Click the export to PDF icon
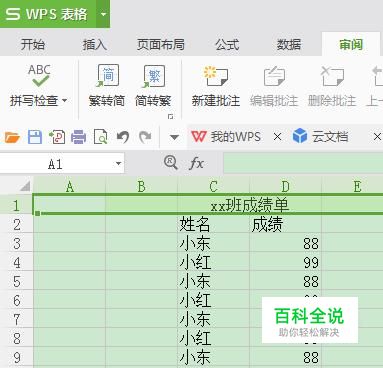Image resolution: width=383 pixels, height=368 pixels. coord(57,137)
